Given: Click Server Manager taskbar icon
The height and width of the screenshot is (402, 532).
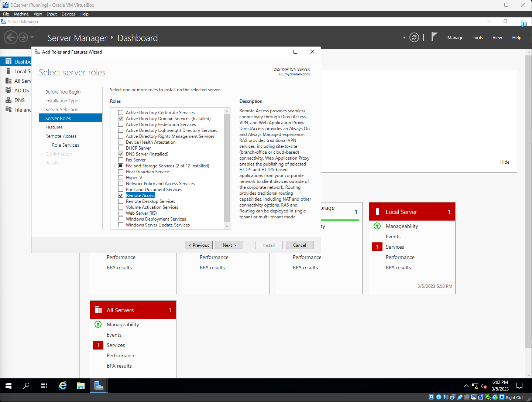Looking at the screenshot, I should pos(99,386).
